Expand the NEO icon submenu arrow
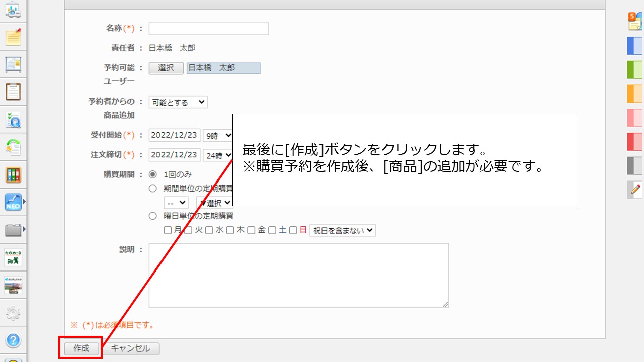 [24, 201]
